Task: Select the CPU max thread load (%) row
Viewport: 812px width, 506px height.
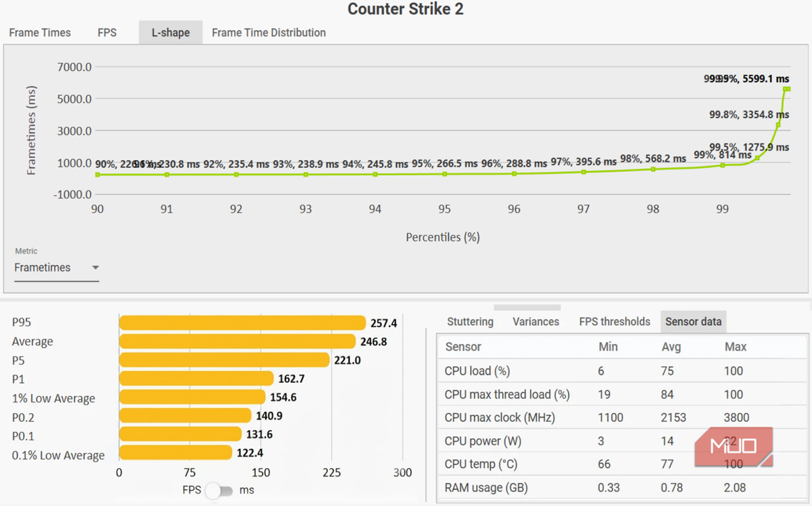Action: [622, 394]
